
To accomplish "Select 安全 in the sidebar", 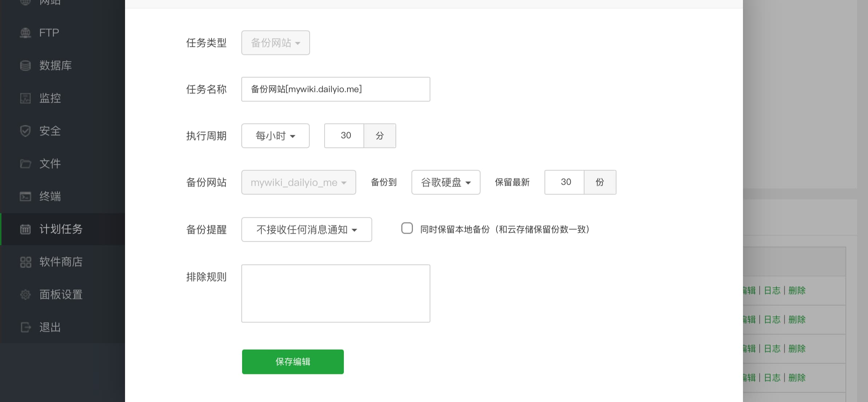I will point(63,131).
